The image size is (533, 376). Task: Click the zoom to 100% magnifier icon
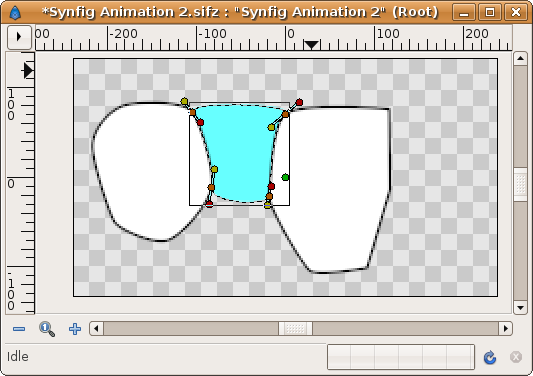[47, 329]
